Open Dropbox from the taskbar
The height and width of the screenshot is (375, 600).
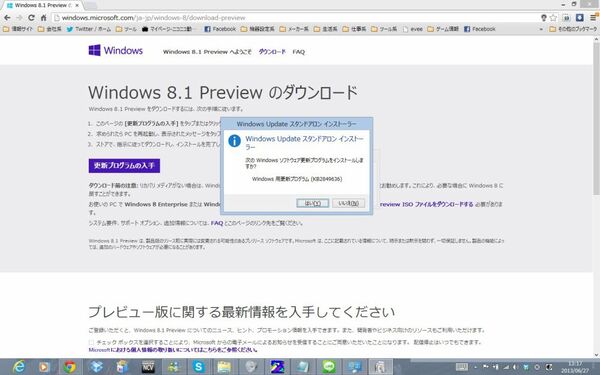point(96,367)
